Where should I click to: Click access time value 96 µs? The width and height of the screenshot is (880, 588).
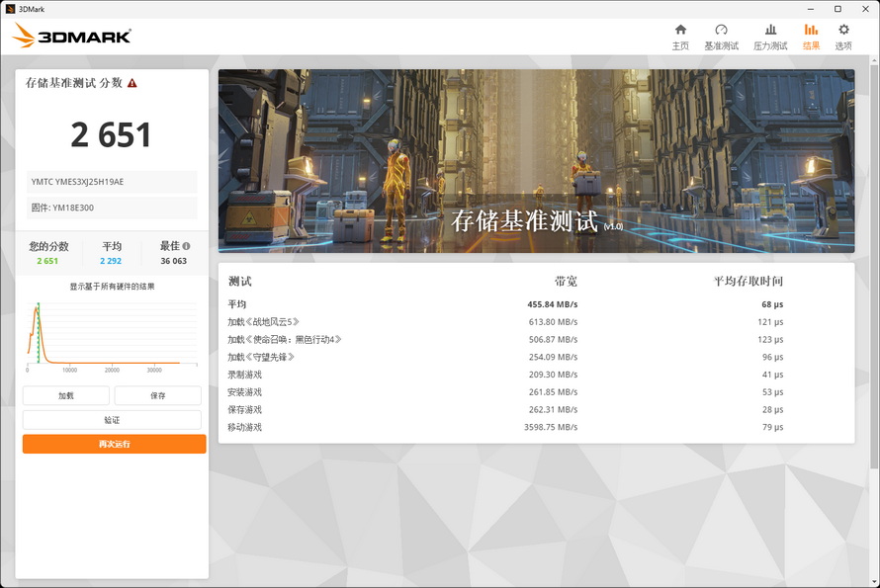tap(772, 357)
